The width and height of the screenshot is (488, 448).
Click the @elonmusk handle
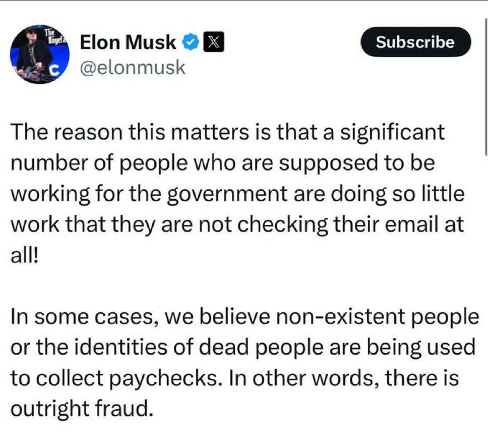[x=133, y=68]
